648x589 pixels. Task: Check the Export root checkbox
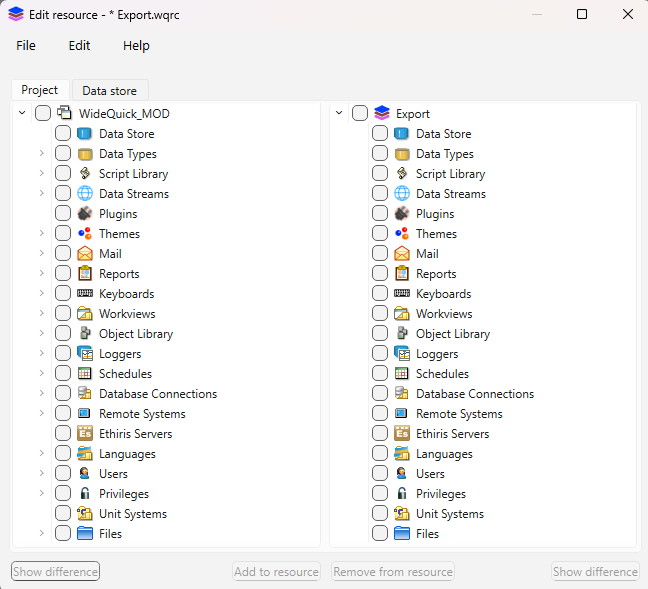point(360,113)
